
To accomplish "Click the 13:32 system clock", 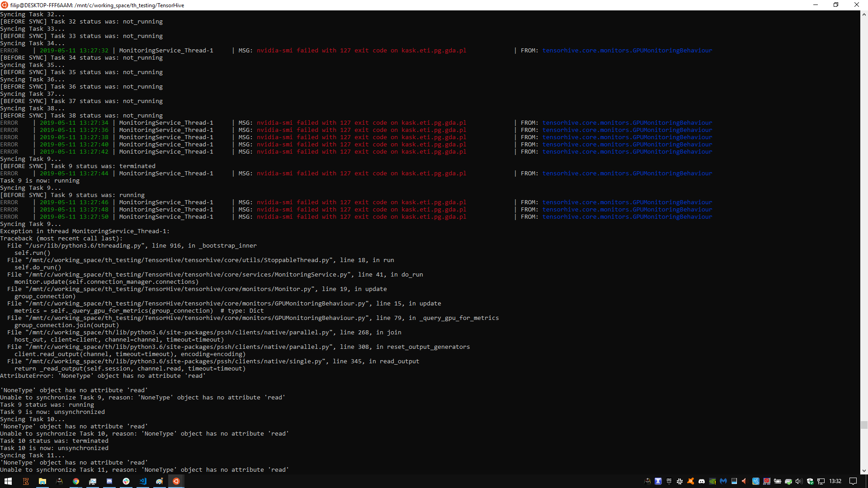I will click(835, 481).
